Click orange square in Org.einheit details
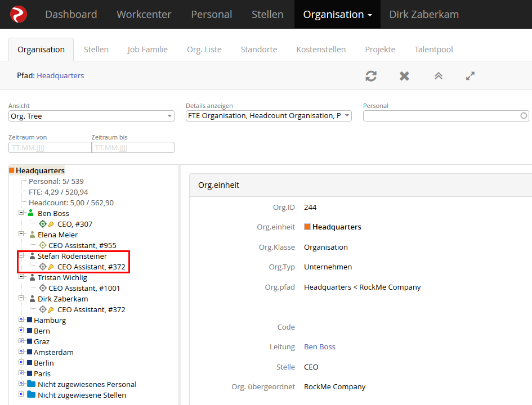 [x=307, y=227]
